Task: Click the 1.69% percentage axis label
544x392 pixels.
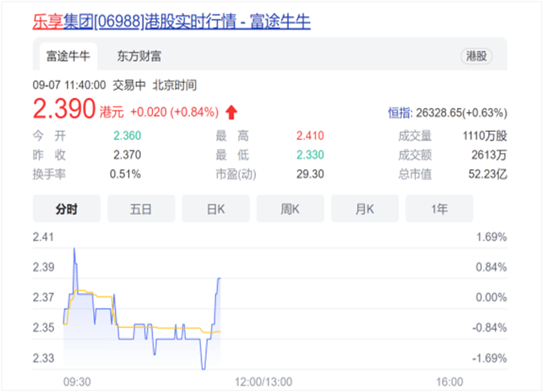Action: coord(491,237)
